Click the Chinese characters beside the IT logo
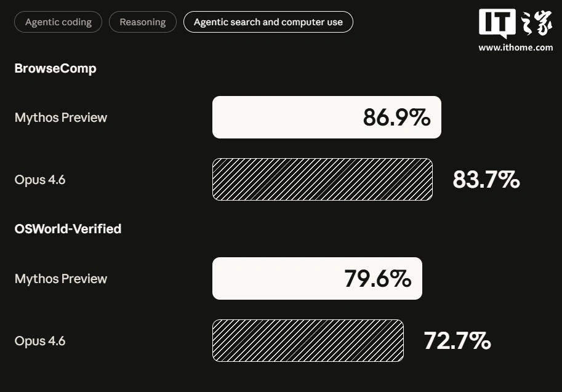This screenshot has height=392, width=562. click(536, 23)
